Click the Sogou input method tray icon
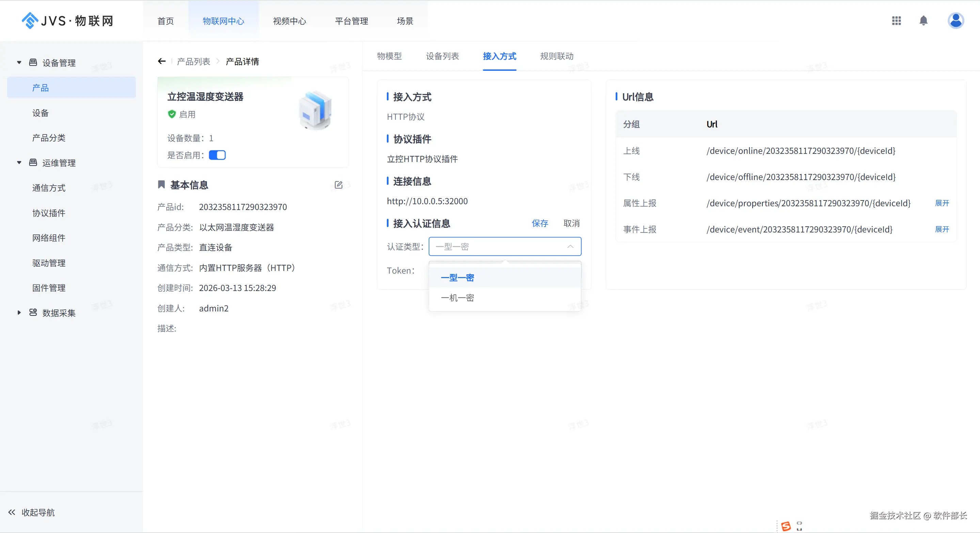The height and width of the screenshot is (533, 980). pyautogui.click(x=786, y=526)
